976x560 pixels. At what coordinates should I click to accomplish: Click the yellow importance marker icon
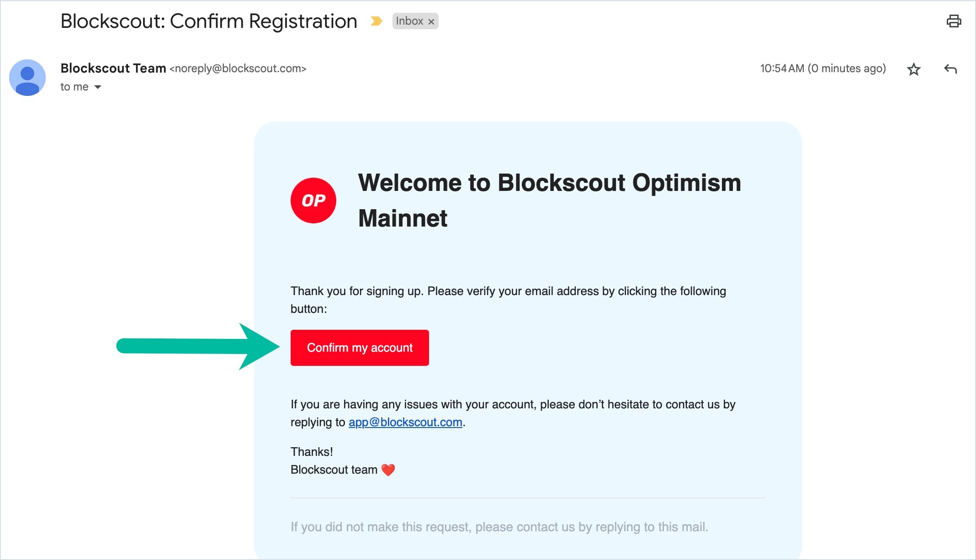pos(376,21)
